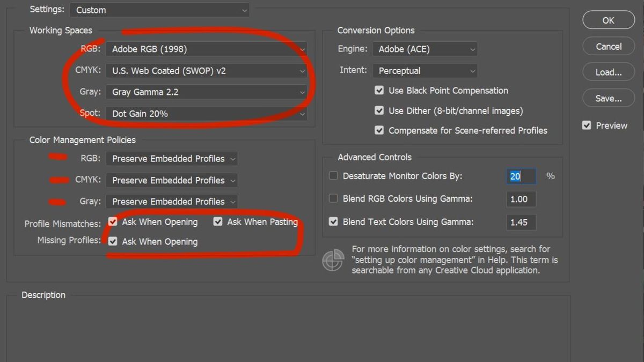Uncheck the Preview checkbox

587,125
